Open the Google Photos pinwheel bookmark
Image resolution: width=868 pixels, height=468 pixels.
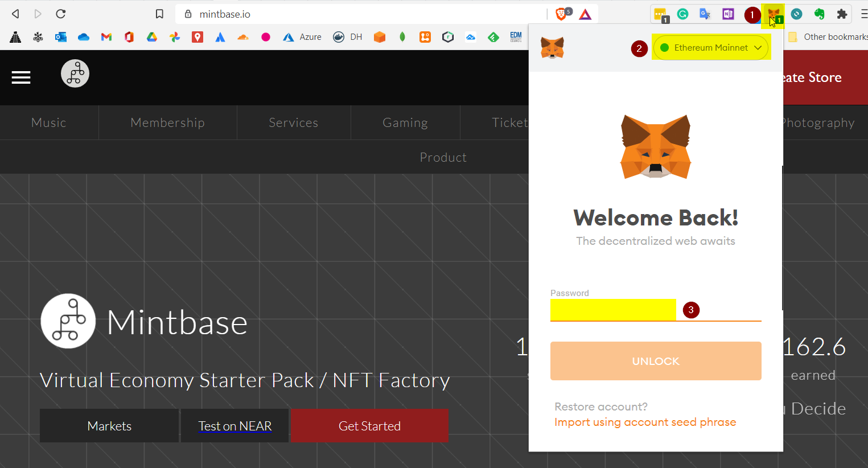(175, 37)
